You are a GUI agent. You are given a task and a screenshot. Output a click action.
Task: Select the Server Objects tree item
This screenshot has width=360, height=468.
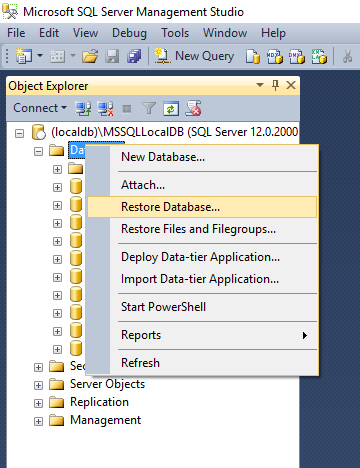107,384
